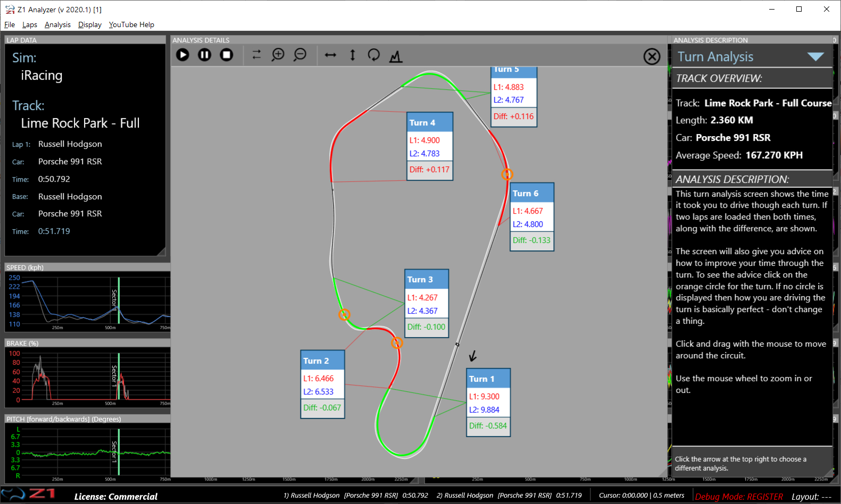Click the Turn 2 L1 6.466 time
This screenshot has height=504, width=841.
point(318,379)
